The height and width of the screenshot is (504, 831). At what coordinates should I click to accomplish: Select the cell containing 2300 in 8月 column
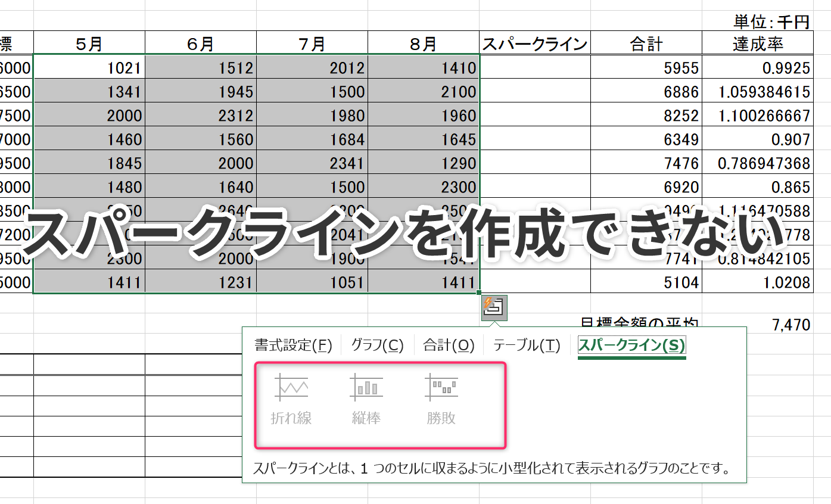pos(424,186)
